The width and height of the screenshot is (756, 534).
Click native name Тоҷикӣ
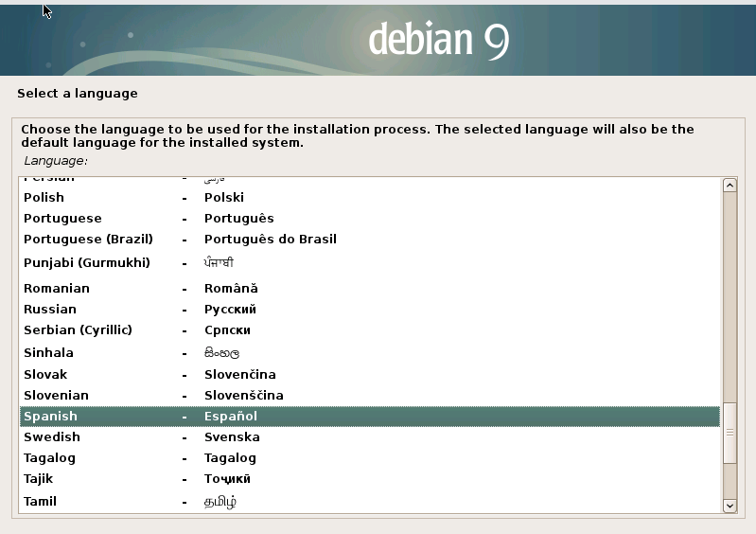[x=227, y=478]
